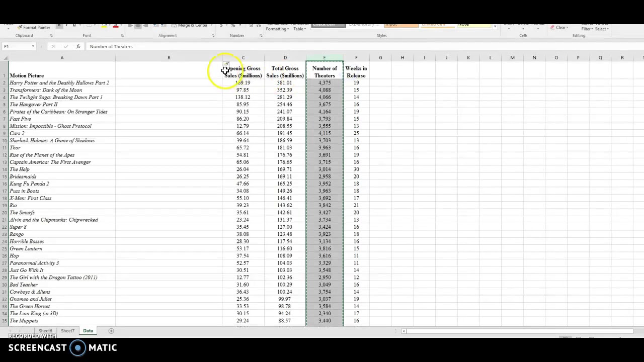Switch to Sheet6 tab
Image resolution: width=644 pixels, height=362 pixels.
pos(45,331)
